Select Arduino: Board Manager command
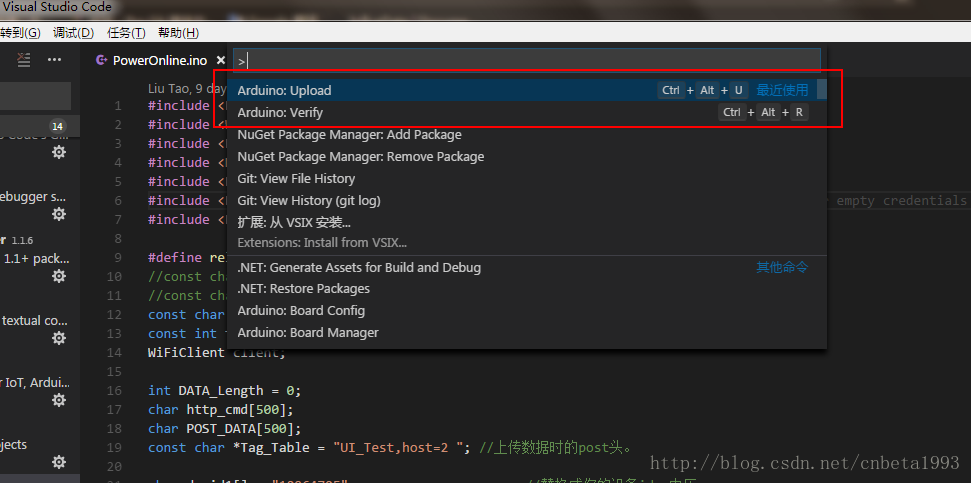Viewport: 971px width, 483px height. click(x=527, y=333)
